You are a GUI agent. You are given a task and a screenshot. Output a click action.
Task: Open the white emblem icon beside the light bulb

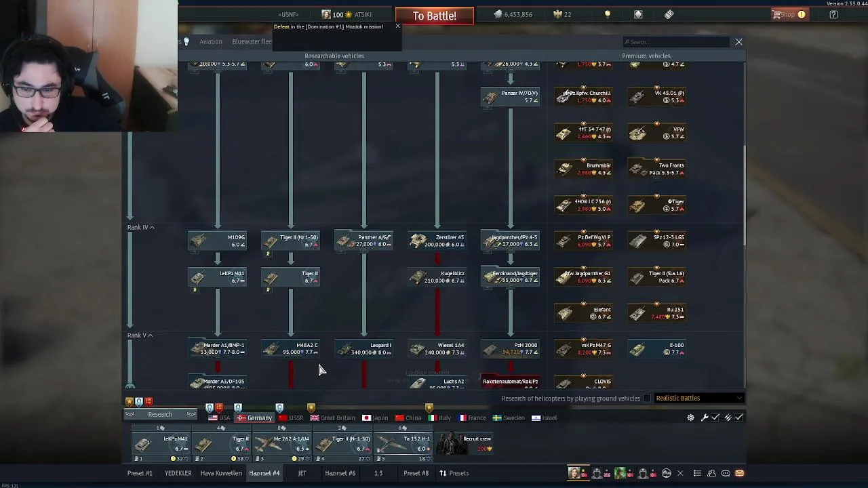pyautogui.click(x=638, y=14)
